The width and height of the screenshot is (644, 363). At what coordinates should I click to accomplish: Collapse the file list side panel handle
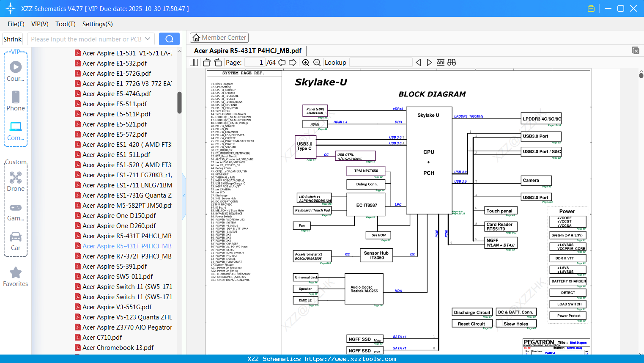pos(184,195)
